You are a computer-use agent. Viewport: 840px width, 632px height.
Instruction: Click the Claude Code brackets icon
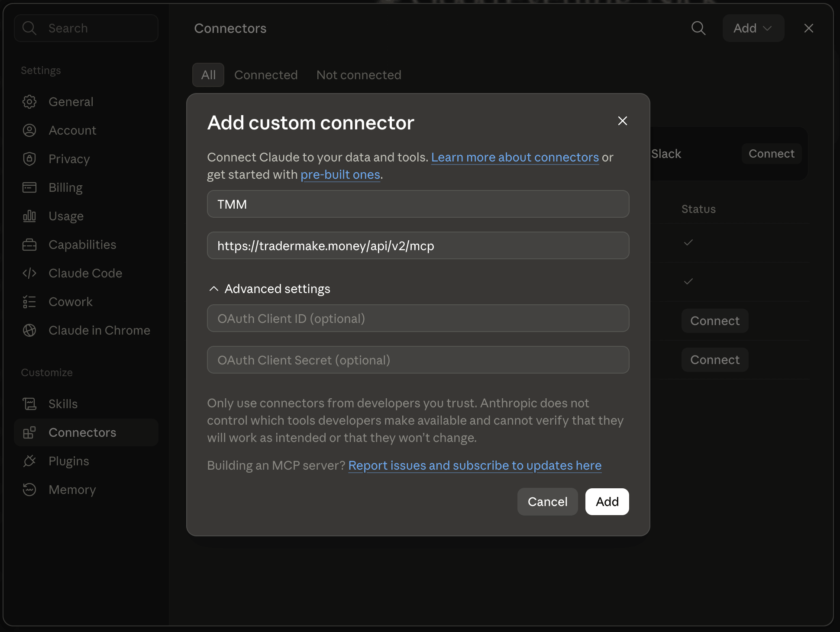[29, 273]
